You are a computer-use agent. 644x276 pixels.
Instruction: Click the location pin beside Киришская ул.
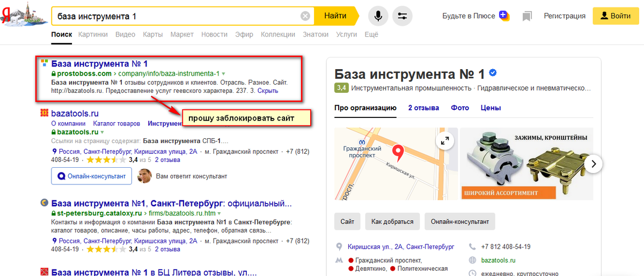pyautogui.click(x=339, y=247)
